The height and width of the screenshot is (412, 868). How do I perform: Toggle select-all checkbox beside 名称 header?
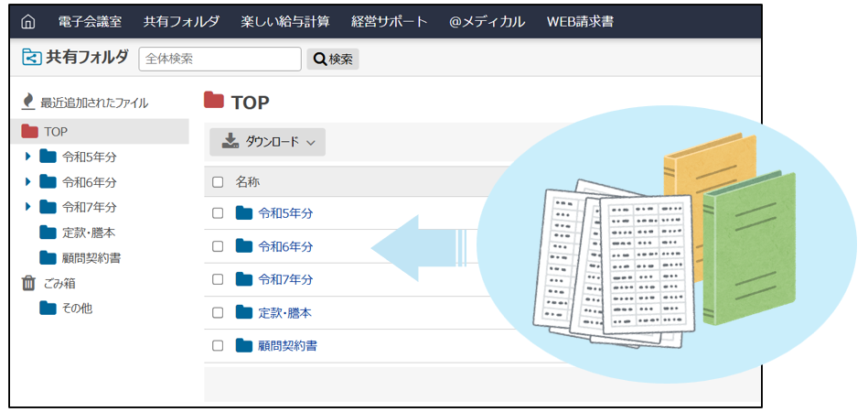click(x=218, y=182)
